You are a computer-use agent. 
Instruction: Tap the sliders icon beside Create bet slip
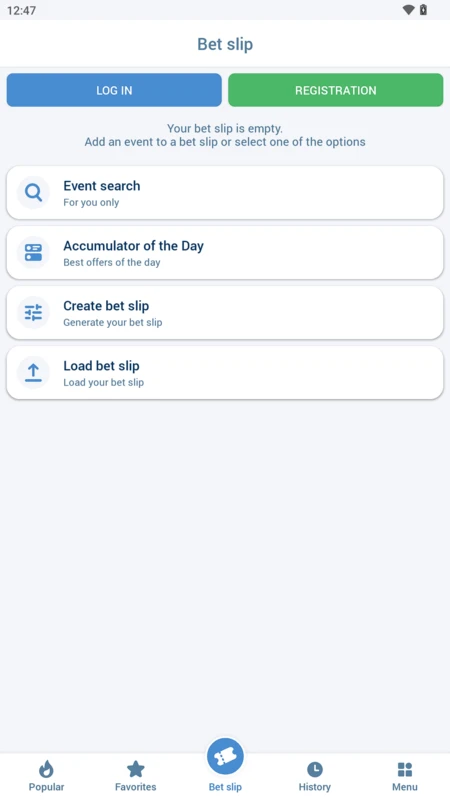[33, 312]
